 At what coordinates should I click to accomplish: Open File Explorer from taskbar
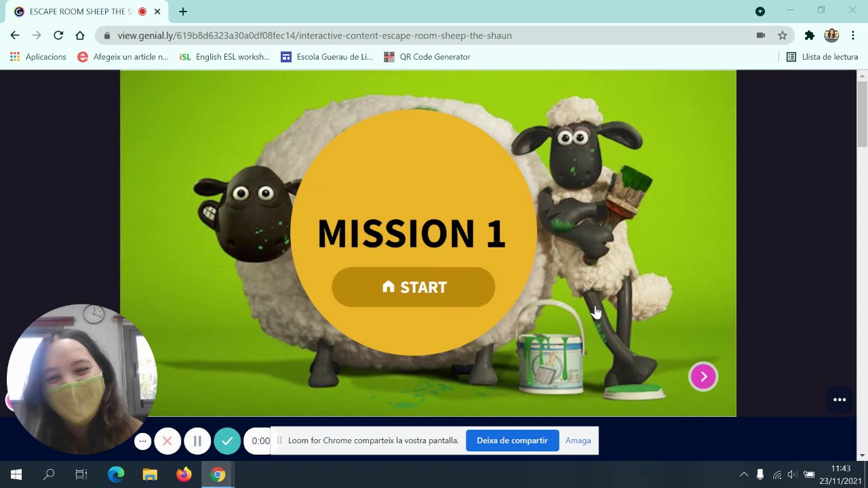[x=150, y=474]
